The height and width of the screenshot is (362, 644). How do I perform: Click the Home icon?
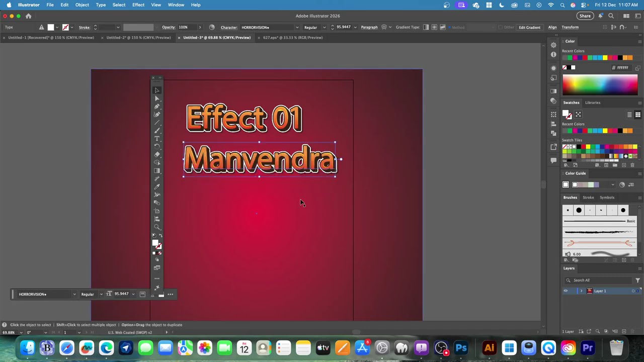[28, 16]
